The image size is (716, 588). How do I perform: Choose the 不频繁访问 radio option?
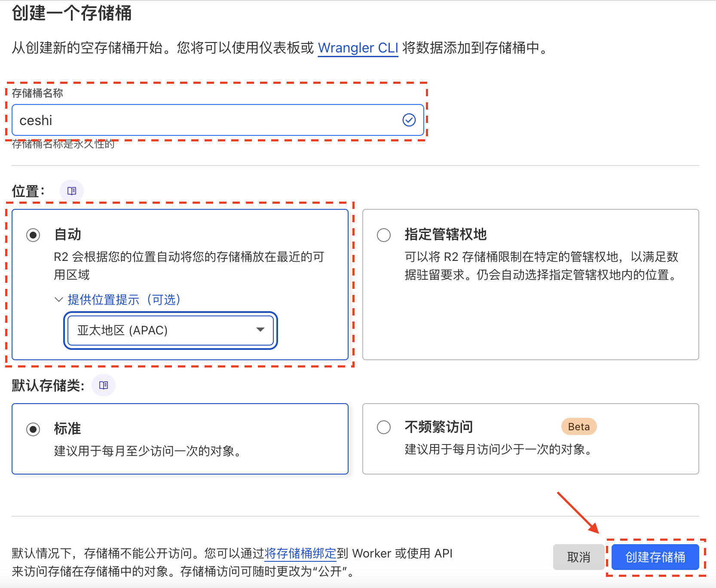(384, 427)
